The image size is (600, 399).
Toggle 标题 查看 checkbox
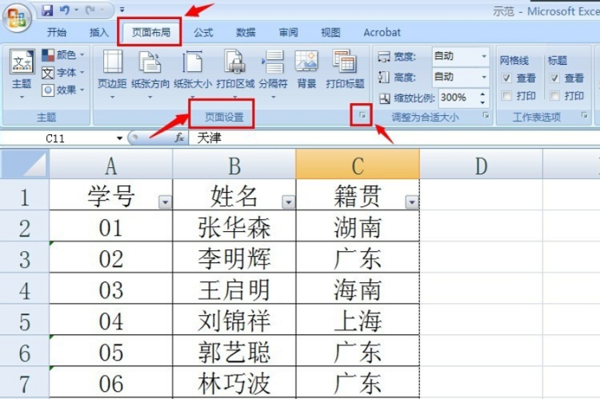click(x=554, y=78)
